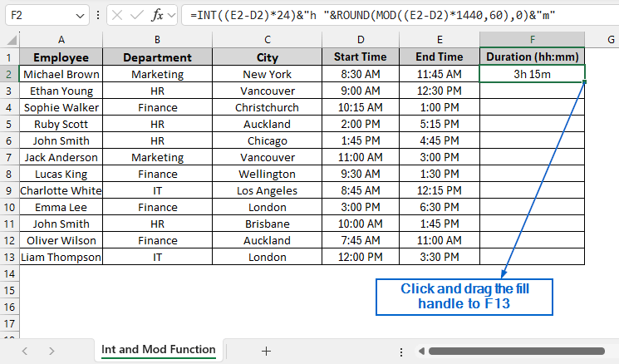The image size is (619, 364).
Task: Click the Enter checkmark icon in formula bar
Action: coord(136,16)
